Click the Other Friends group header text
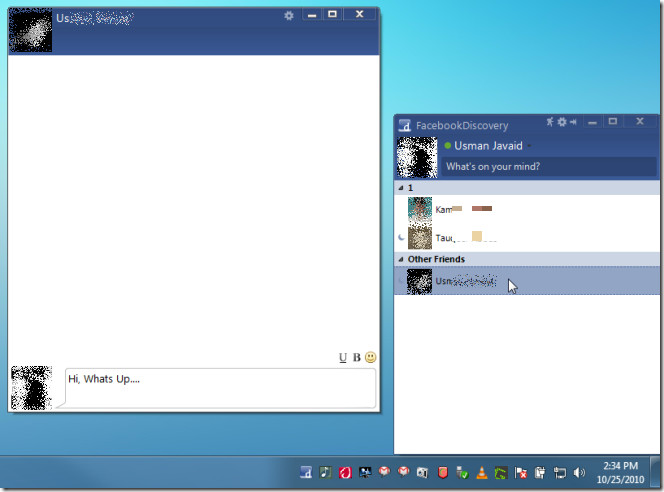 pos(436,259)
